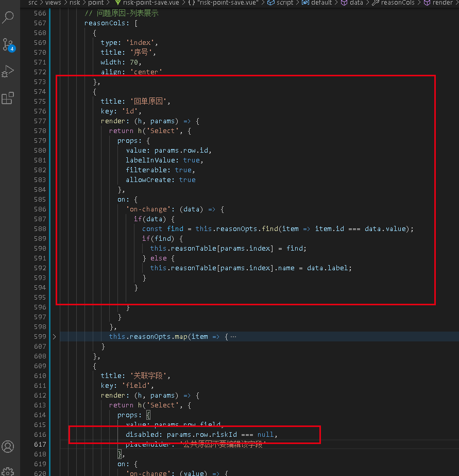Image resolution: width=459 pixels, height=476 pixels.
Task: Click the '关联字段' title string
Action: [148, 376]
